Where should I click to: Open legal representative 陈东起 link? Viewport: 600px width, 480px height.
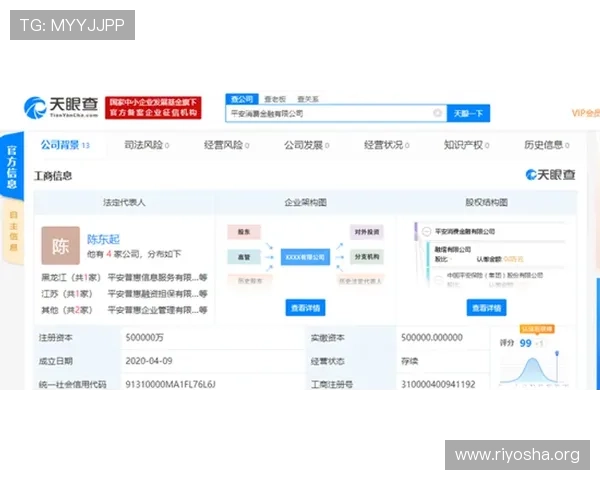[x=103, y=239]
